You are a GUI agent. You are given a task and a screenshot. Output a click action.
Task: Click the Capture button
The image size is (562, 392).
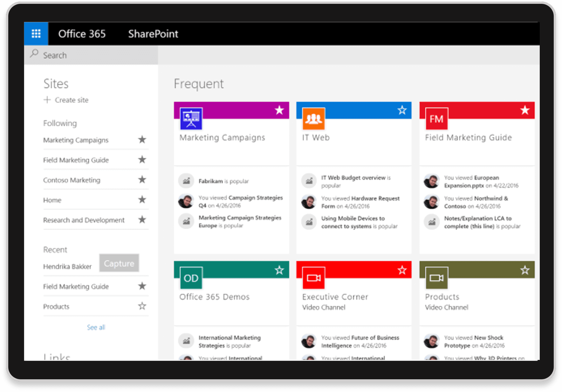point(119,263)
